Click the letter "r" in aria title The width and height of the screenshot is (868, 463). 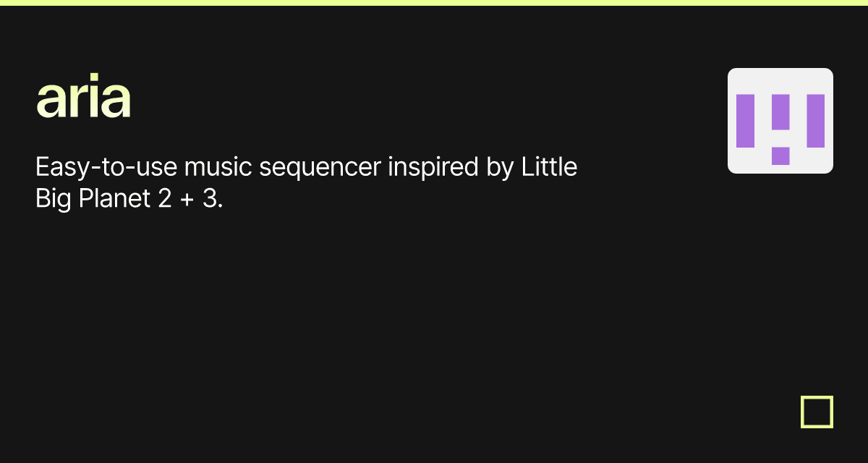coord(78,101)
